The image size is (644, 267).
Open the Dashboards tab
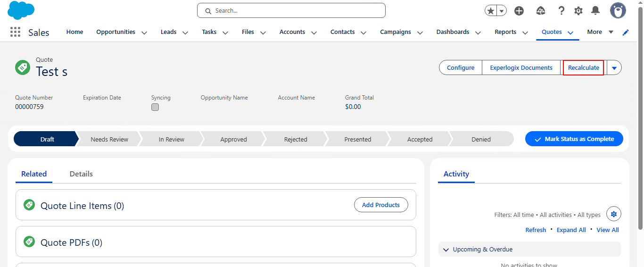(453, 32)
